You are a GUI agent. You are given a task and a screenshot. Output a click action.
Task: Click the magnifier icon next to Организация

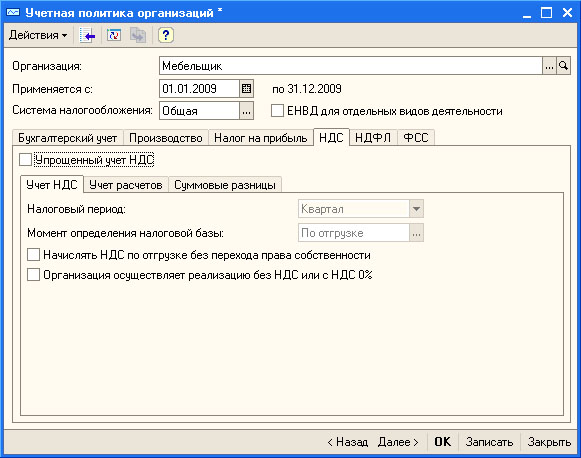point(563,66)
